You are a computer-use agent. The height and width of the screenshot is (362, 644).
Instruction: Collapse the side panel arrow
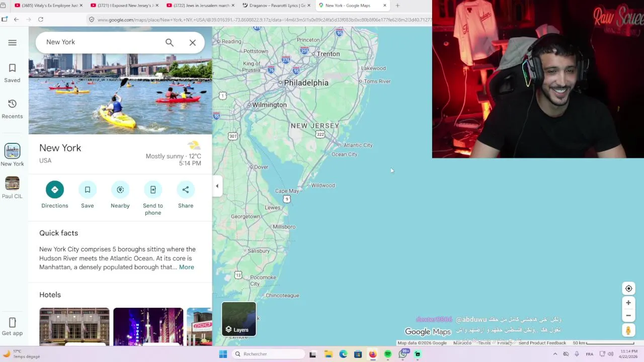pos(217,186)
